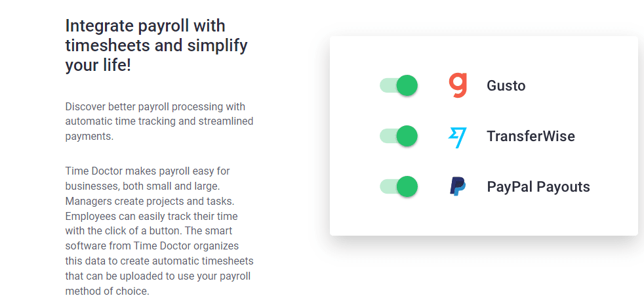The height and width of the screenshot is (300, 644).
Task: Select the Gusto label text
Action: point(506,86)
